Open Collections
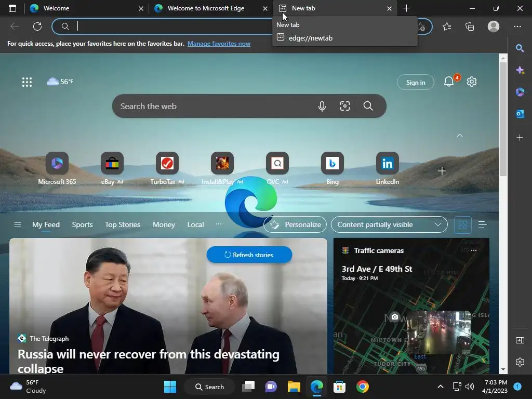Image resolution: width=532 pixels, height=399 pixels. pos(470,26)
